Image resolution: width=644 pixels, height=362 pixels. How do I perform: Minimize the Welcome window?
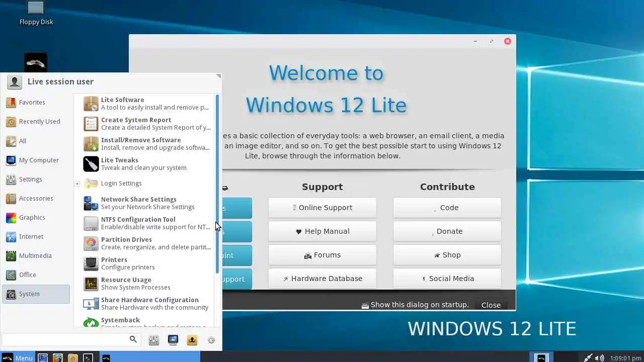point(475,41)
